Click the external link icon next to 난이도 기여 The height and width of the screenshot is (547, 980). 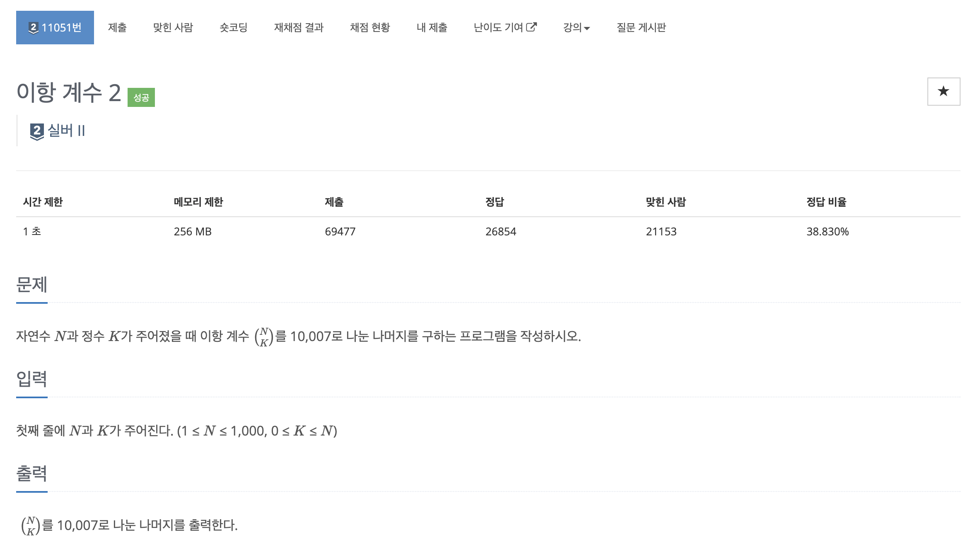[x=531, y=27]
